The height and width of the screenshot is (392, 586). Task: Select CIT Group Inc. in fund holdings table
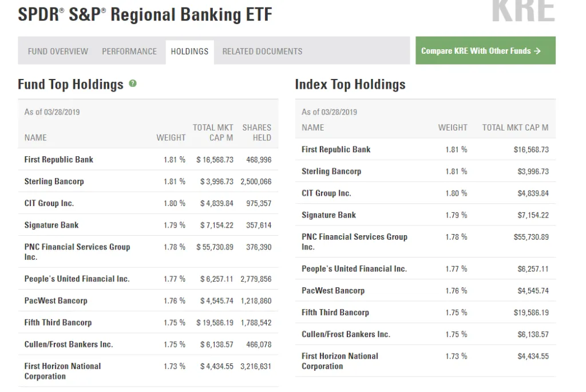[49, 203]
